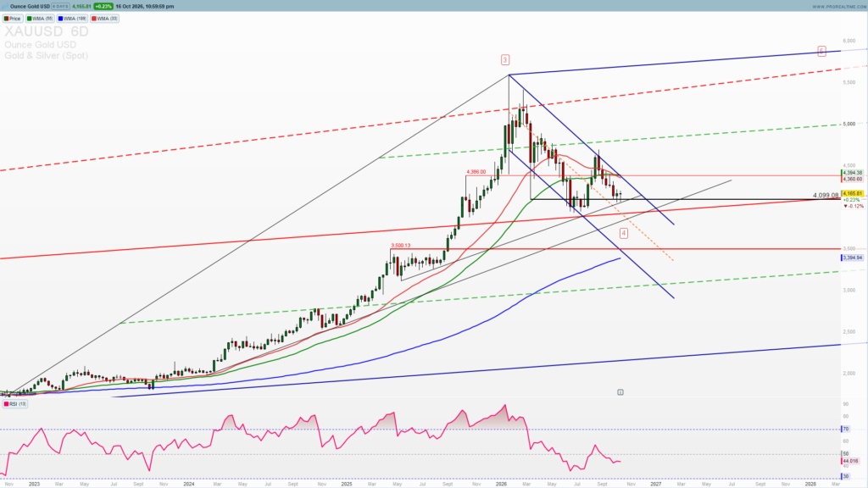868x488 pixels.
Task: Click the Ounce Gold USD instrument title
Action: [30, 6]
